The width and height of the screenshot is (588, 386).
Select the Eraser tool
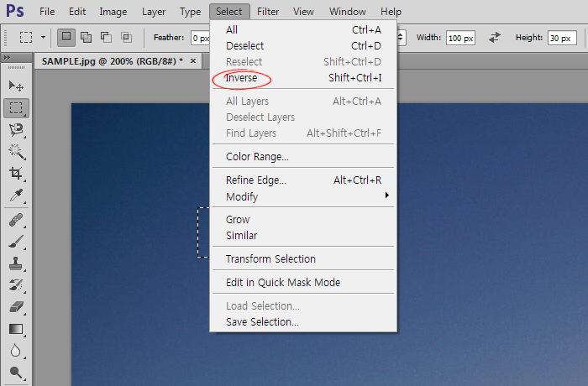(x=16, y=307)
